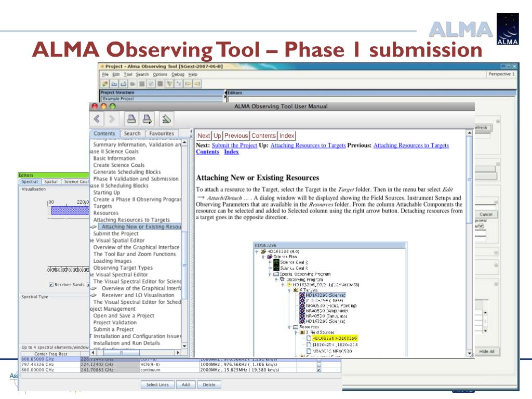Collapse the Project Structure pane with splitter arrow
The image size is (532, 399).
(225, 92)
